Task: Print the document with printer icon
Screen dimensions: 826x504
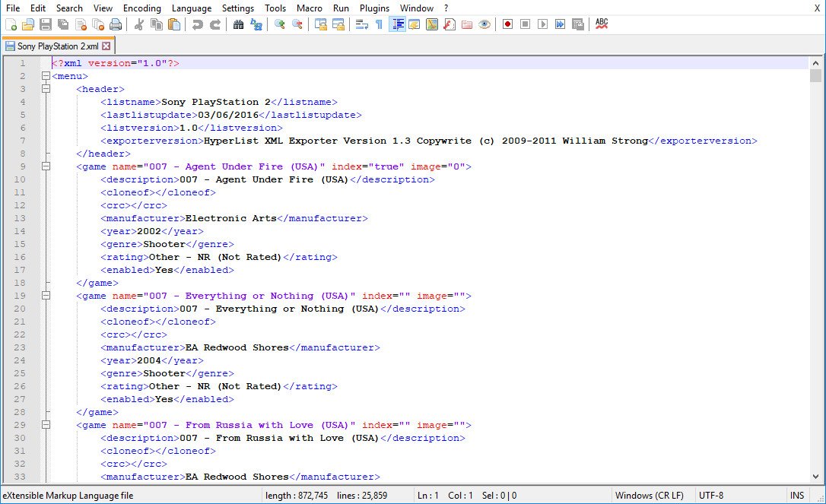Action: point(116,24)
